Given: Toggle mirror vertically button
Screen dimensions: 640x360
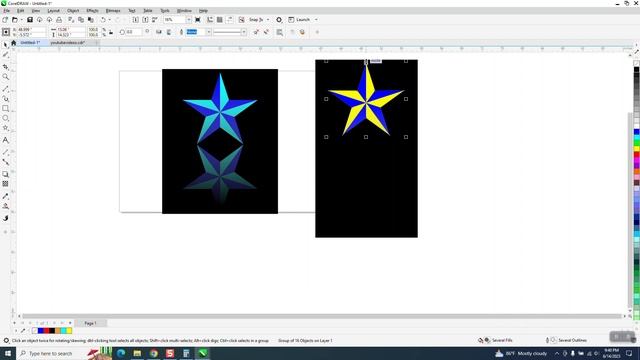Looking at the screenshot, I should pos(169,32).
